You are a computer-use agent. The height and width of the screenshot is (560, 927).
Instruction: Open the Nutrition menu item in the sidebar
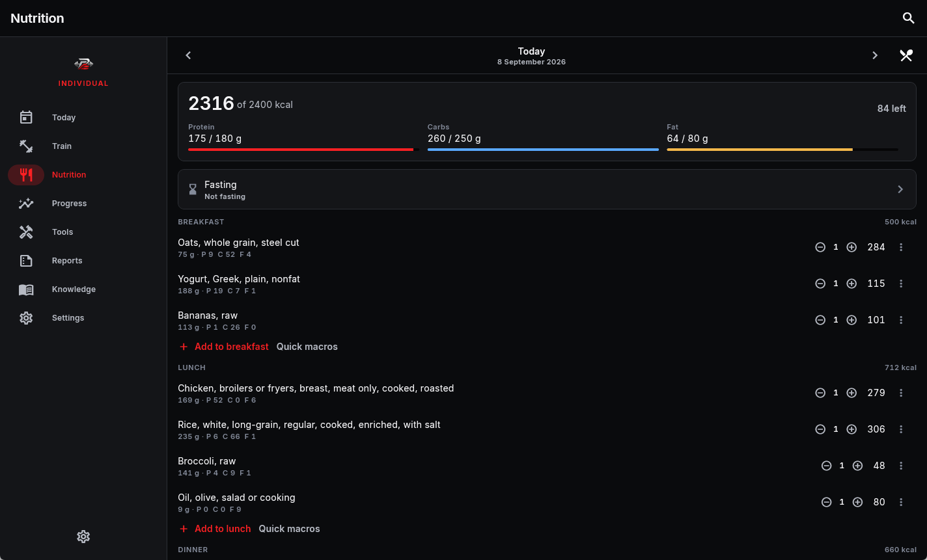83,175
